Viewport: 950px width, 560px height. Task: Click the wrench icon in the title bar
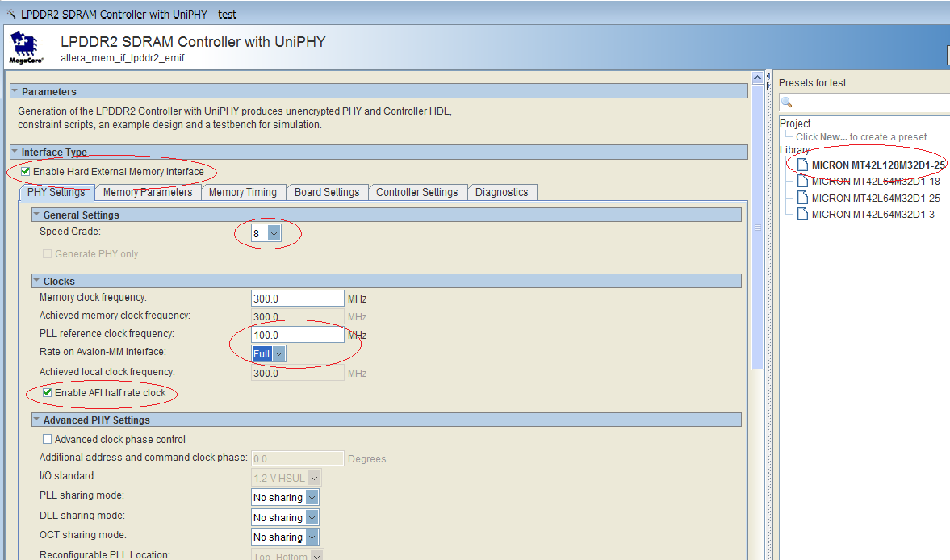pos(10,14)
